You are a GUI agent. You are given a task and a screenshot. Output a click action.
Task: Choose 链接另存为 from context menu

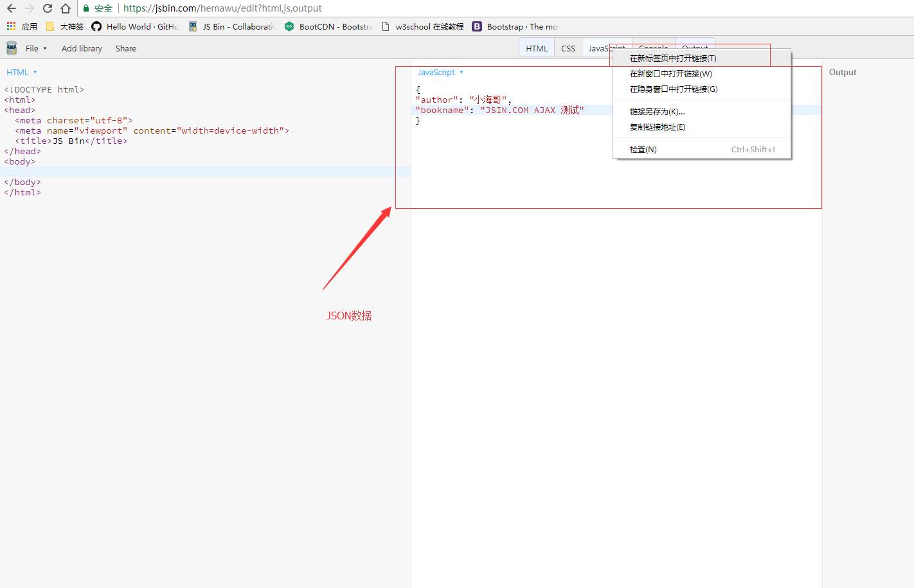pyautogui.click(x=703, y=111)
